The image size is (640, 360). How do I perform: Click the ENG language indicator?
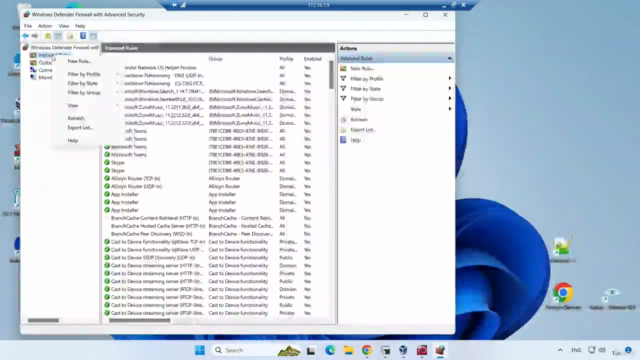coord(576,350)
